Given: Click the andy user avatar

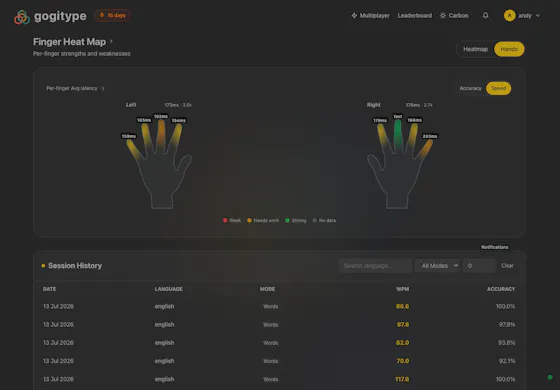Looking at the screenshot, I should [x=510, y=15].
